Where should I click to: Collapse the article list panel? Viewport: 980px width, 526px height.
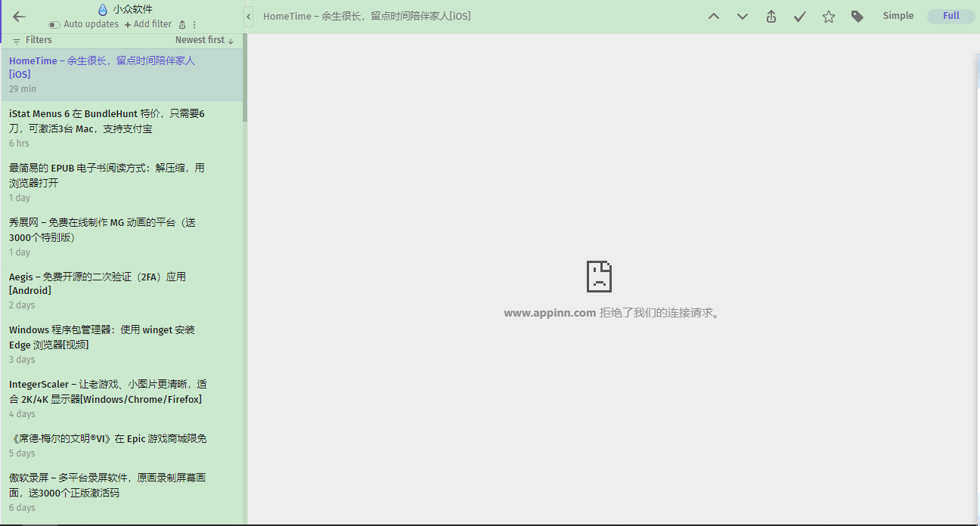pos(248,17)
